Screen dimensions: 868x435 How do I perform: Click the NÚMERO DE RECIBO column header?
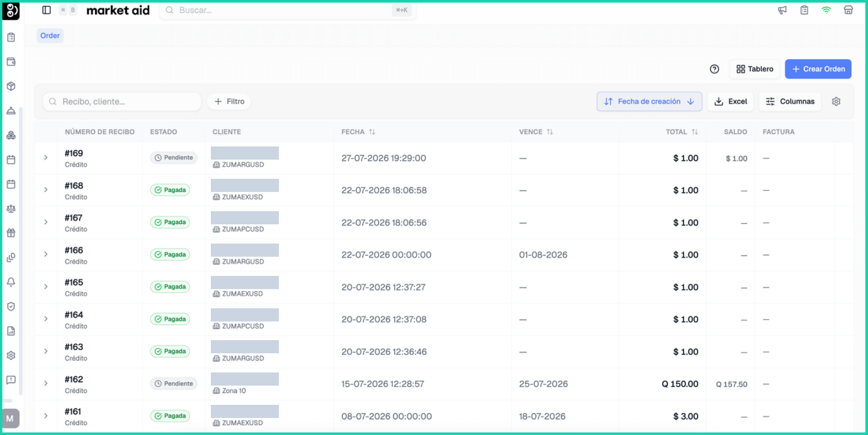tap(99, 132)
